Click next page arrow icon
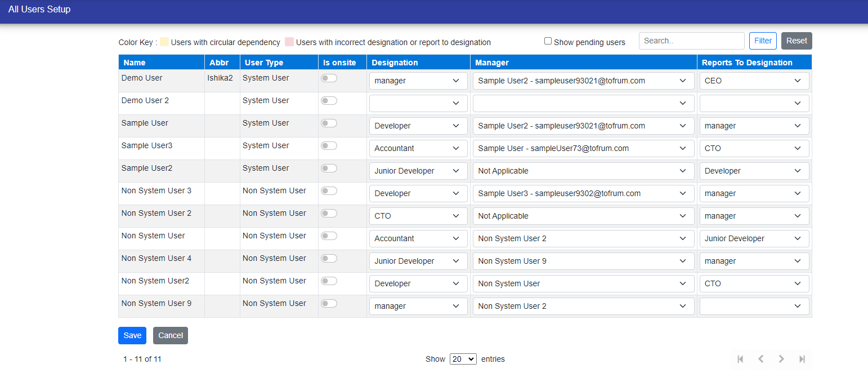 click(781, 359)
